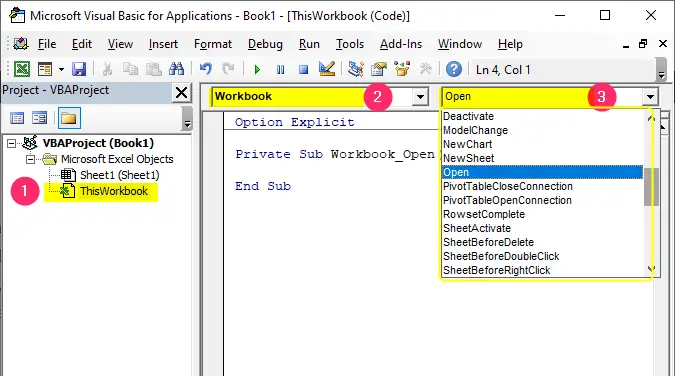Open the Object Browser toolbar icon

click(402, 69)
